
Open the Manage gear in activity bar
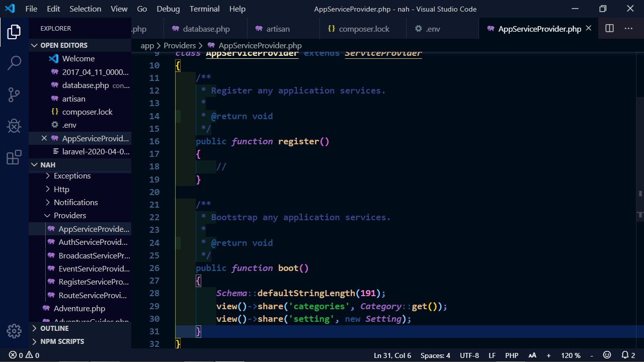(14, 331)
